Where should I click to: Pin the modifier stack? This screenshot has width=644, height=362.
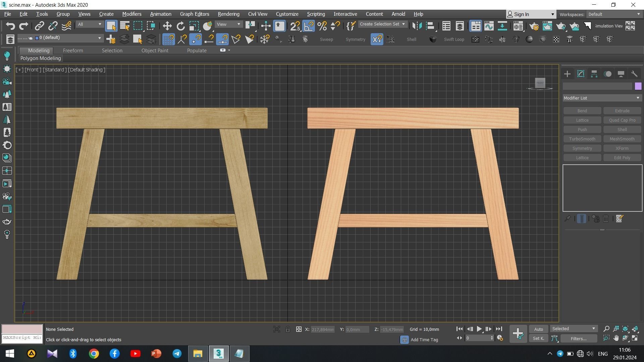click(567, 219)
